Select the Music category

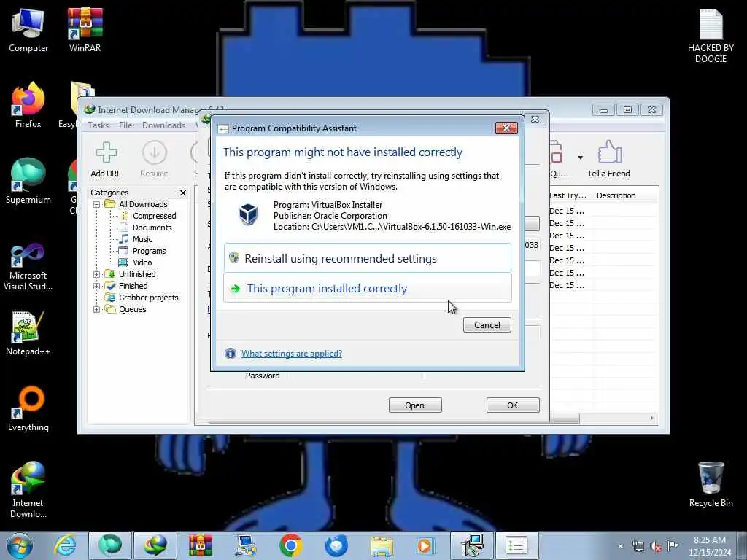coord(136,239)
